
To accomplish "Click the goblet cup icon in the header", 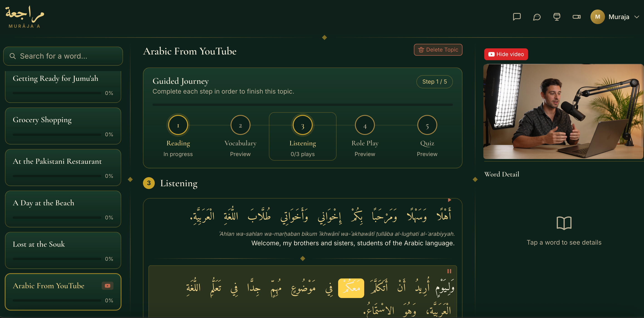I will point(556,17).
